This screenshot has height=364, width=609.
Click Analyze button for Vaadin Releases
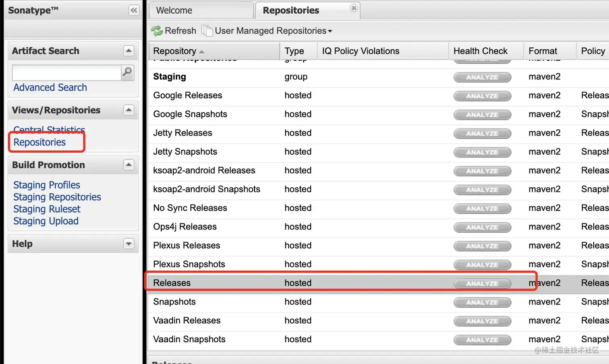point(482,321)
